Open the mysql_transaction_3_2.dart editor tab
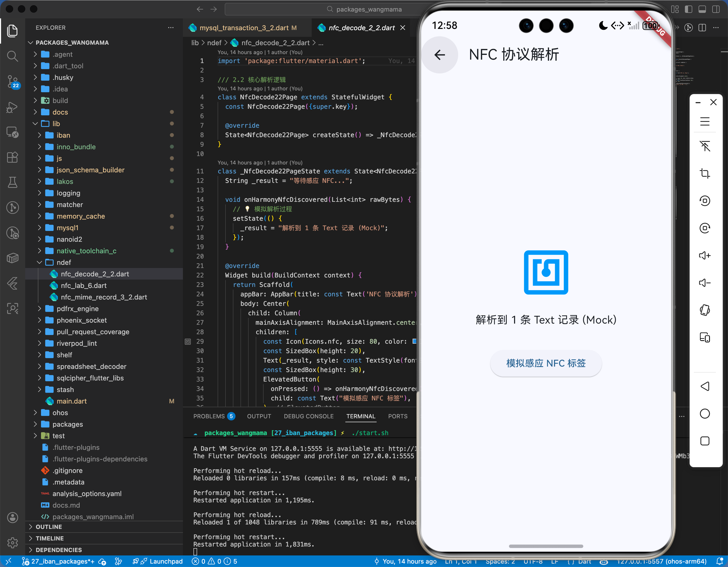This screenshot has width=728, height=567. point(244,28)
